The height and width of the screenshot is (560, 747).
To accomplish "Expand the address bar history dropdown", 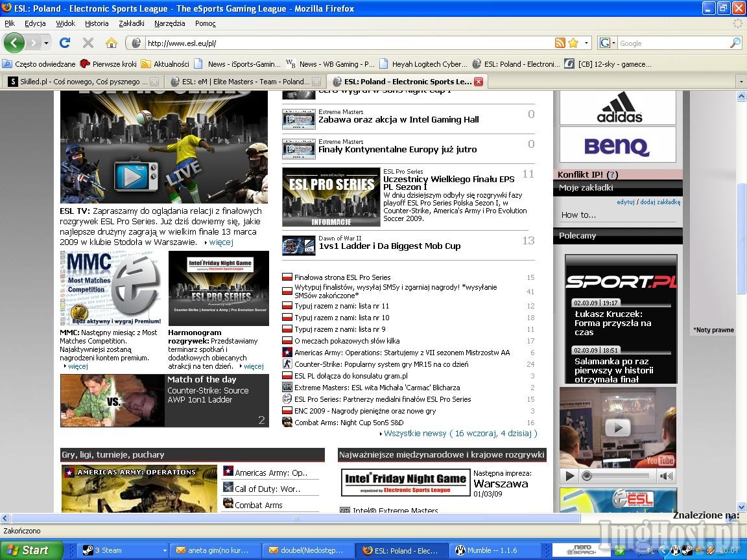I will [x=586, y=43].
